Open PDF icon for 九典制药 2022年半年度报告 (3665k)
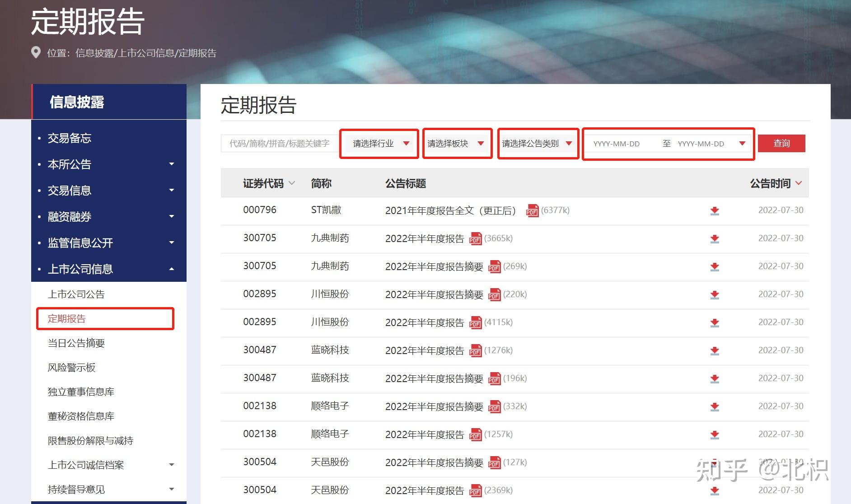The image size is (851, 504). pyautogui.click(x=475, y=238)
